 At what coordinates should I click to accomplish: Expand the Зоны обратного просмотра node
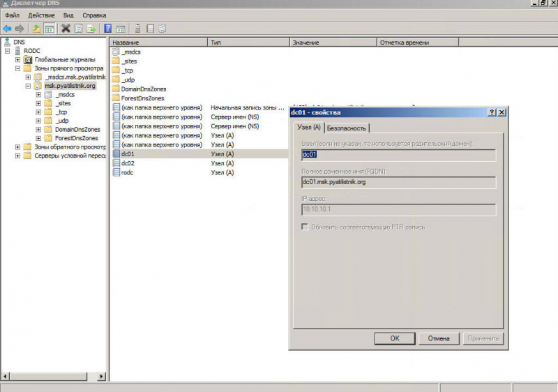17,147
